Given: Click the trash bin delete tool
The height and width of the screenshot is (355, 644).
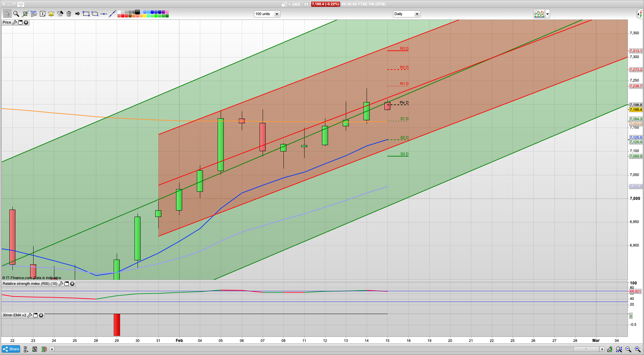Looking at the screenshot, I should 69,14.
